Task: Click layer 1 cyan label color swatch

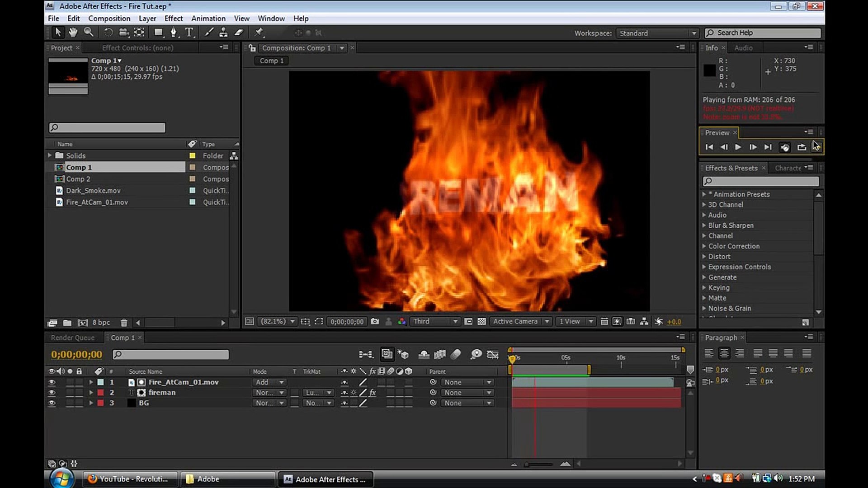Action: click(x=100, y=382)
